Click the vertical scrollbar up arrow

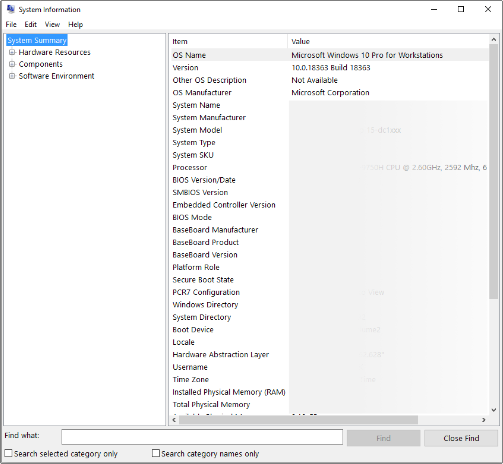(x=494, y=39)
